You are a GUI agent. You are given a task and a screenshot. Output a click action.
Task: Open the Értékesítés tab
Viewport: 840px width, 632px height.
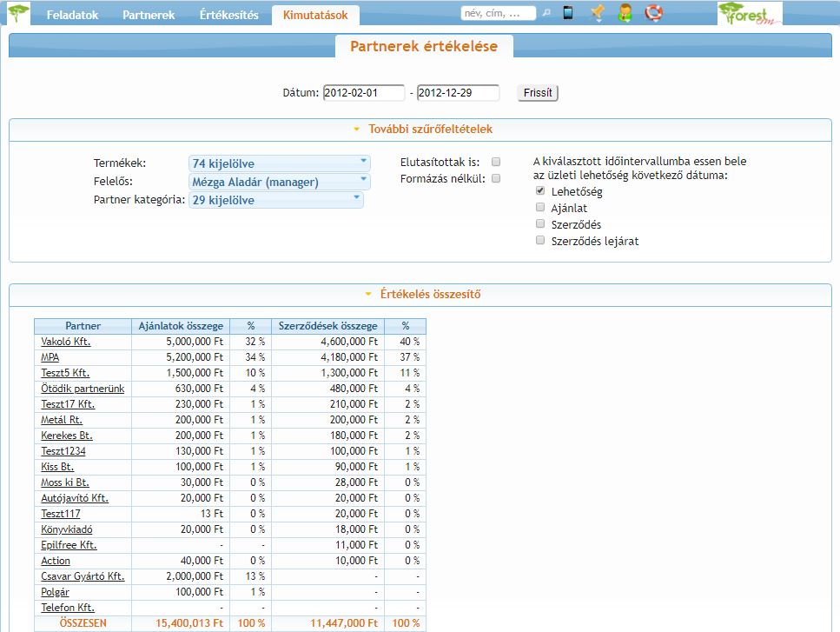(x=228, y=15)
